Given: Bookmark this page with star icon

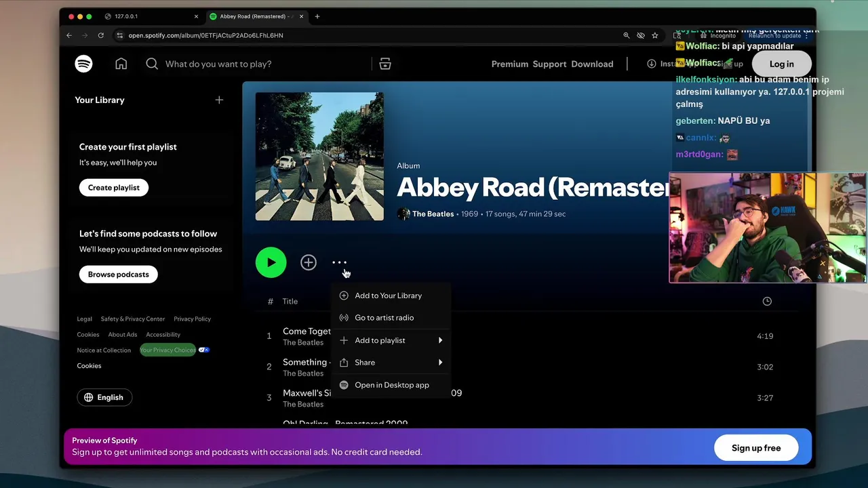Looking at the screenshot, I should (x=655, y=35).
